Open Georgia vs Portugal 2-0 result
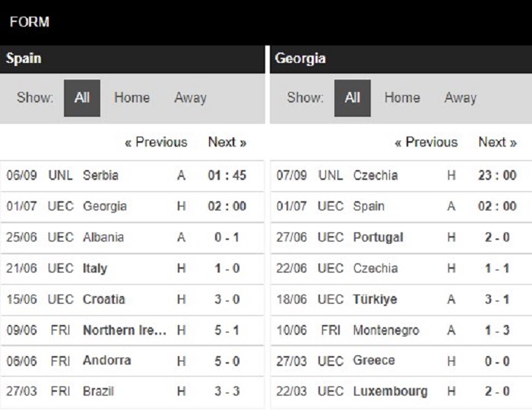The width and height of the screenshot is (532, 410). [x=401, y=238]
